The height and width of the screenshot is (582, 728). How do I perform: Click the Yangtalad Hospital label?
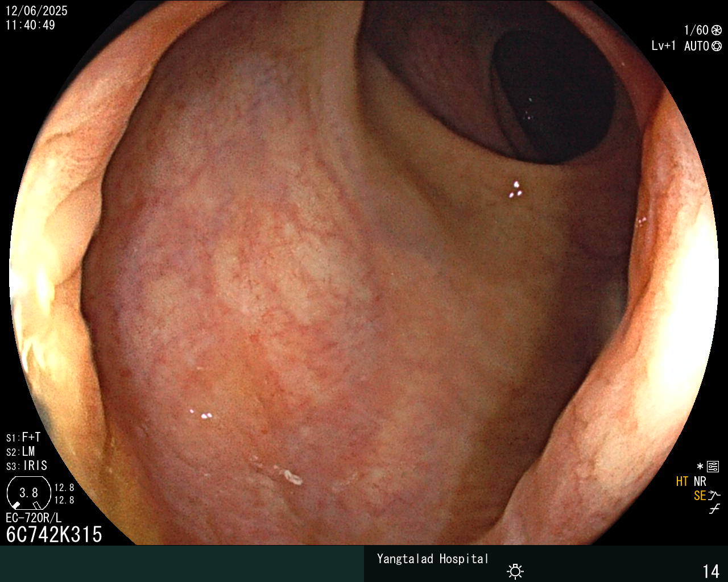433,559
